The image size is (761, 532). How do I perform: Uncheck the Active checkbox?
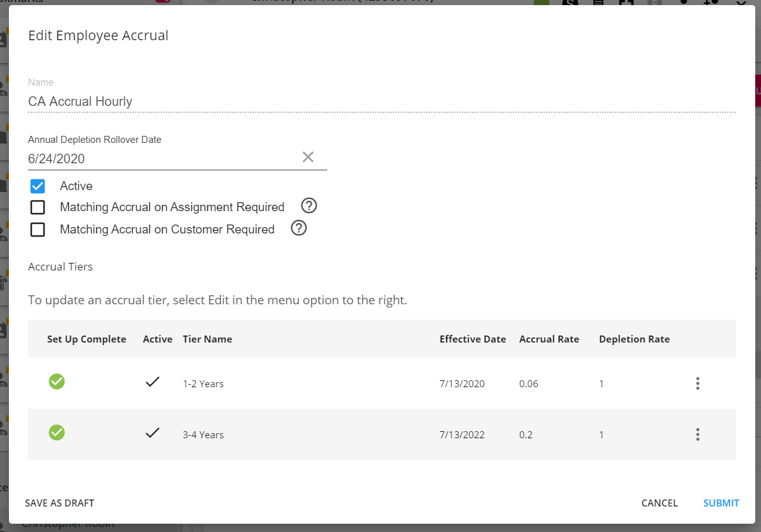pos(38,186)
